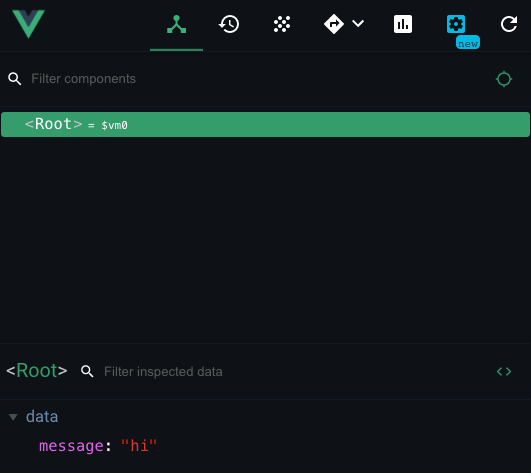Open the Performance bar chart tab
531x473 pixels.
tap(403, 24)
